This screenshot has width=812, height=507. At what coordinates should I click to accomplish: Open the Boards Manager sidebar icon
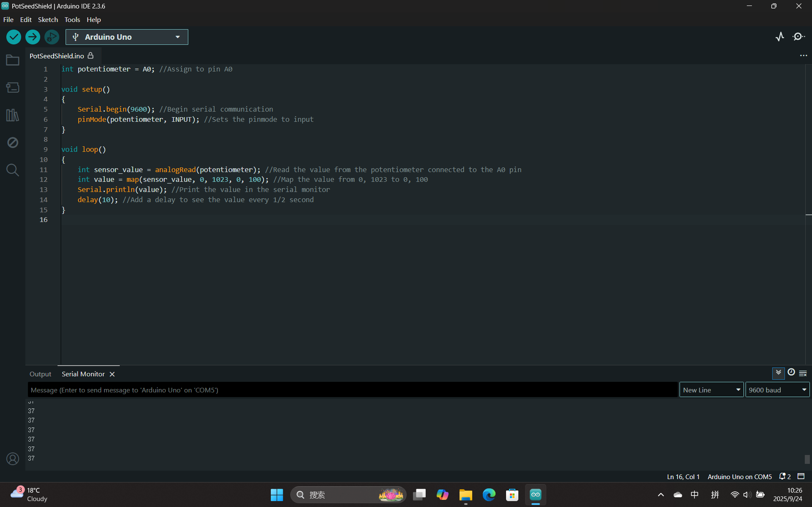point(13,88)
